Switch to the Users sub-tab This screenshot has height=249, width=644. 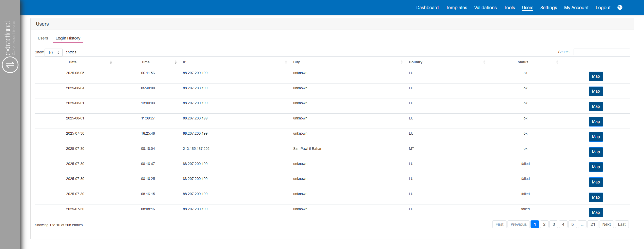pyautogui.click(x=43, y=38)
